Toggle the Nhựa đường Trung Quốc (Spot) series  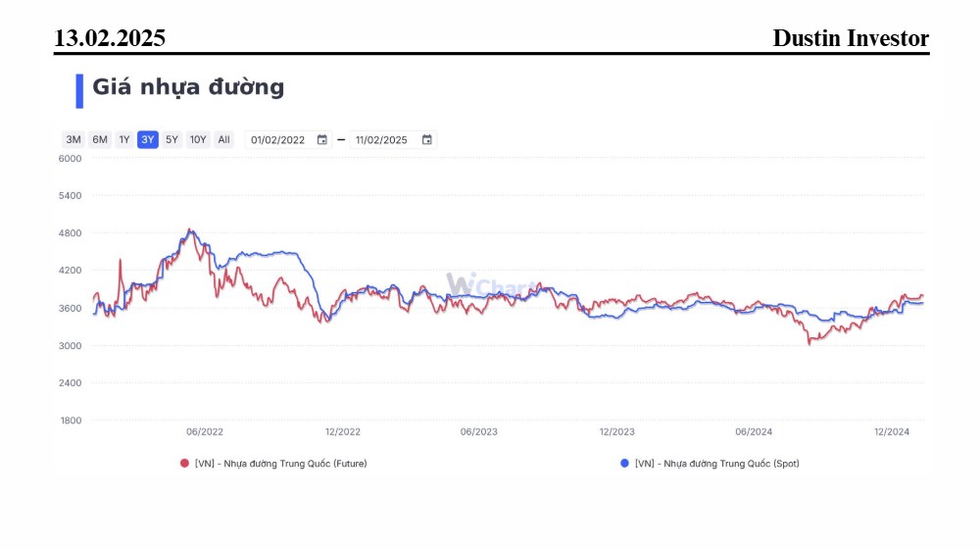[x=717, y=464]
